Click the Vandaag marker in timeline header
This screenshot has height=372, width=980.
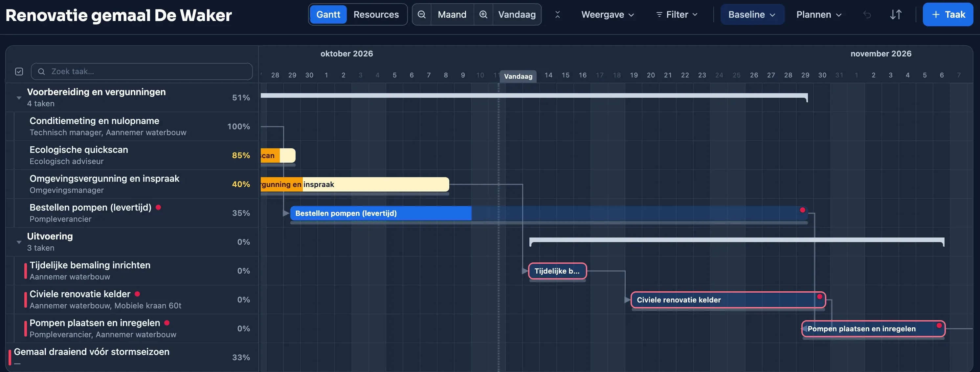click(x=518, y=76)
